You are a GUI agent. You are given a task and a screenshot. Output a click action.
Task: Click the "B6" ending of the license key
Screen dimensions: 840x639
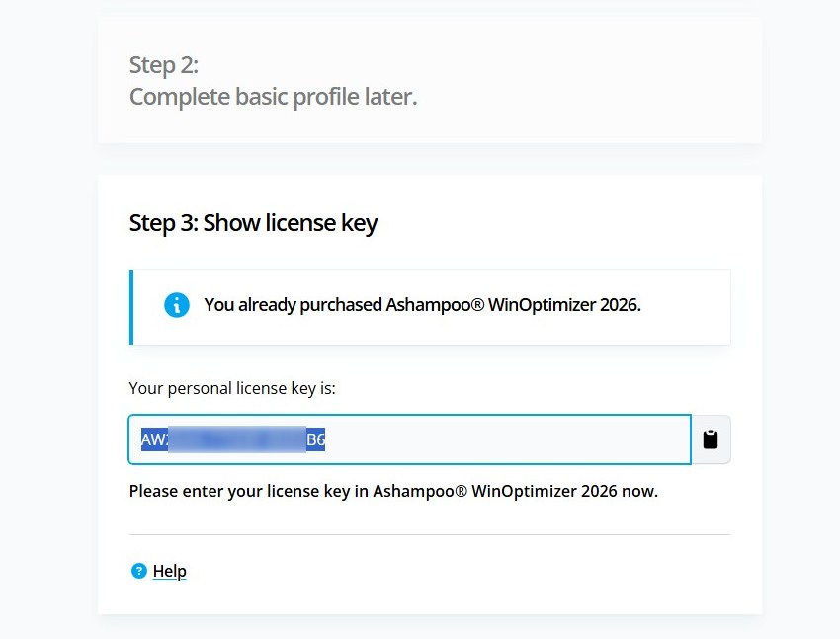point(315,439)
